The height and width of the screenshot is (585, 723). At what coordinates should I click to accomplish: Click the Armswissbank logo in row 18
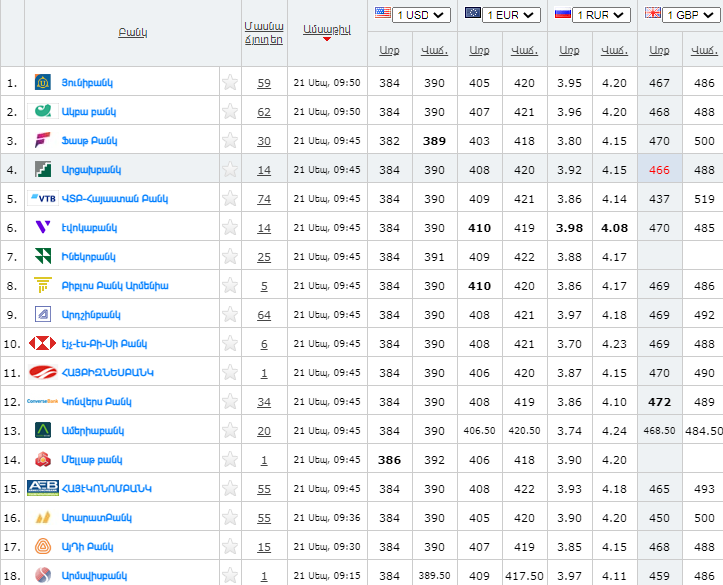pos(43,575)
